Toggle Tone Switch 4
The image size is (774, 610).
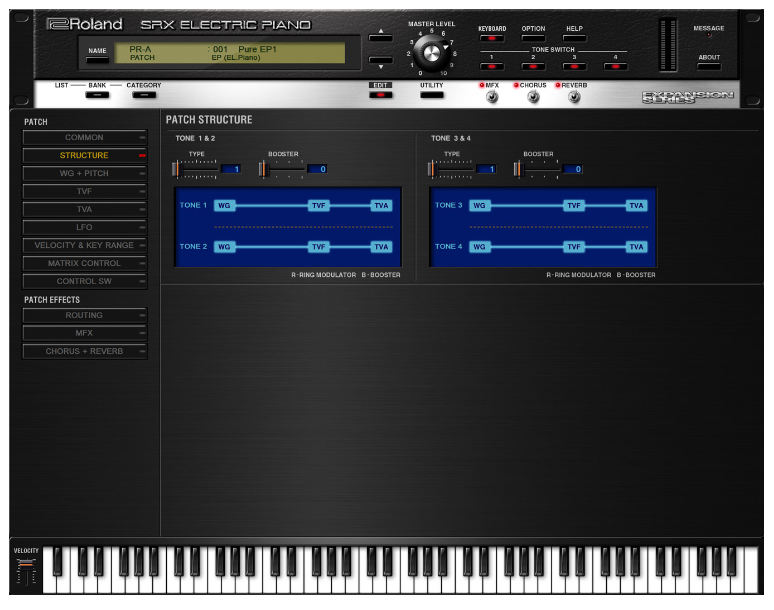615,66
